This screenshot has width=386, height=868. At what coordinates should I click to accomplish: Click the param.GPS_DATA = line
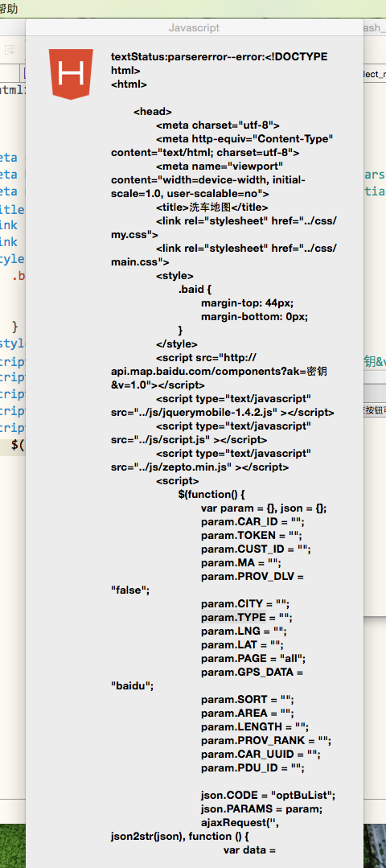tap(253, 672)
